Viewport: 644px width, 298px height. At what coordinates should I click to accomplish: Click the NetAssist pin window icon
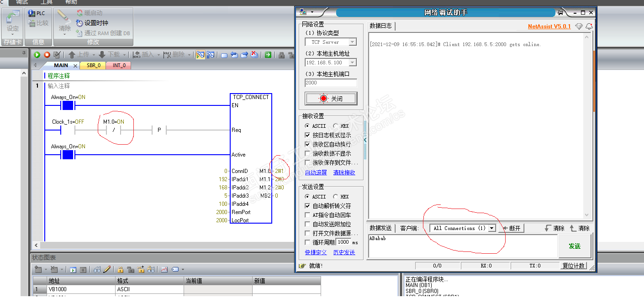coord(560,12)
